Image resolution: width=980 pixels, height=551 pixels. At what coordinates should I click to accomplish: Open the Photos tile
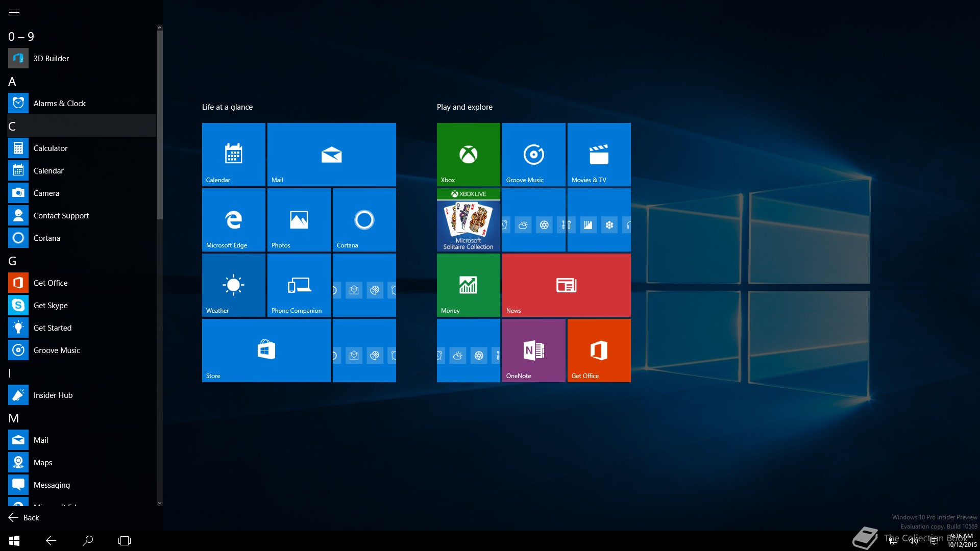pos(299,219)
